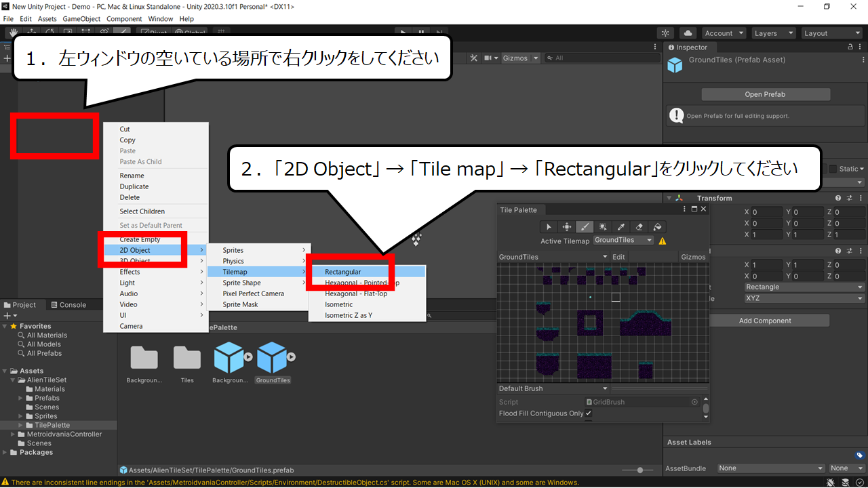This screenshot has height=488, width=868.
Task: Toggle Flood Fill Contiguous Only checkbox
Action: click(588, 413)
